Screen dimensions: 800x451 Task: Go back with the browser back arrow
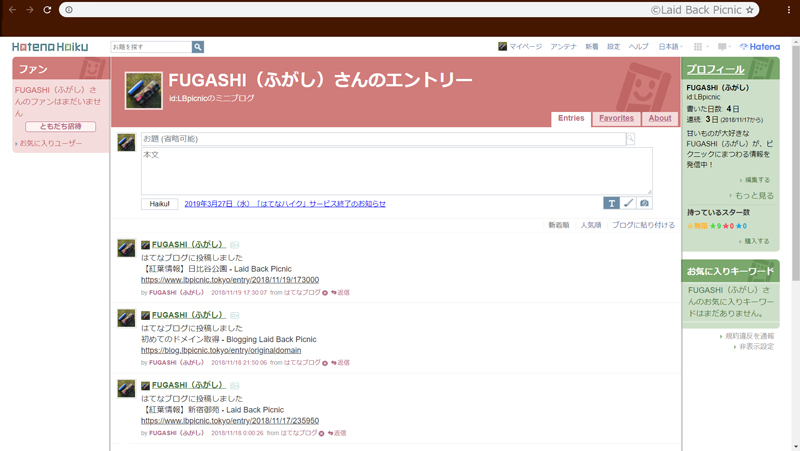click(12, 10)
